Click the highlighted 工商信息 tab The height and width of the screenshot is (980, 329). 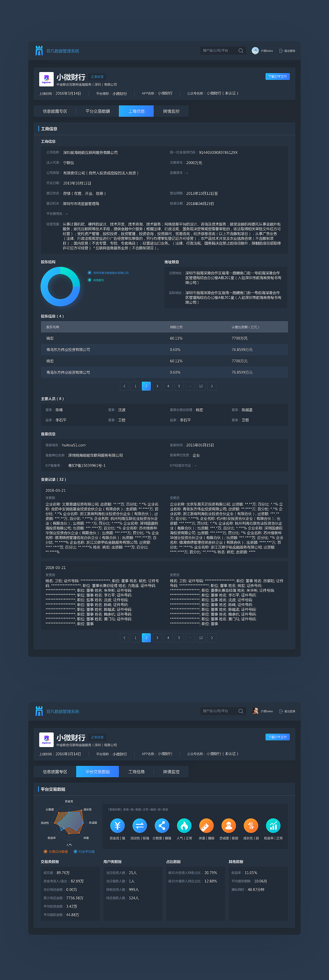[136, 111]
